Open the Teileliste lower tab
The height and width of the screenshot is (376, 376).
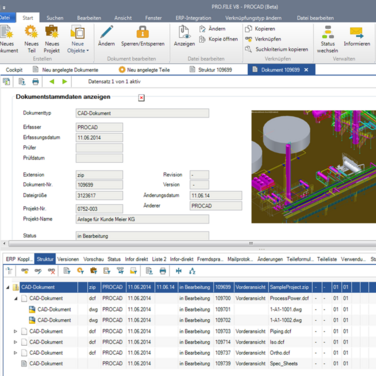pyautogui.click(x=327, y=259)
